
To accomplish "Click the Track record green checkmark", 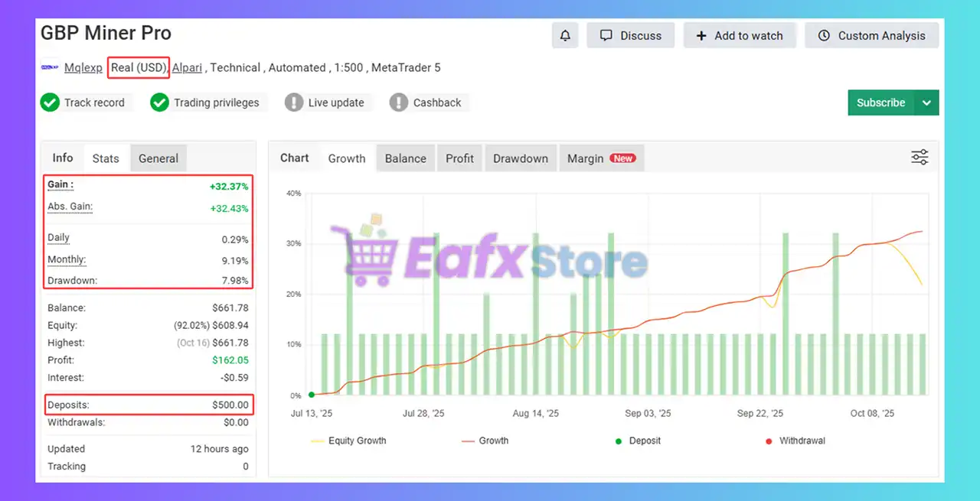I will [50, 102].
